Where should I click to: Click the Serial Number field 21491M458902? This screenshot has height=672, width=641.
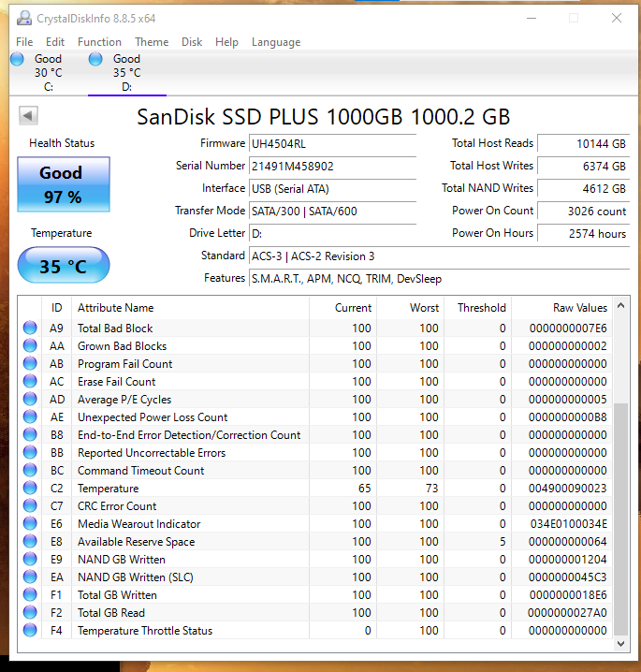tap(332, 167)
